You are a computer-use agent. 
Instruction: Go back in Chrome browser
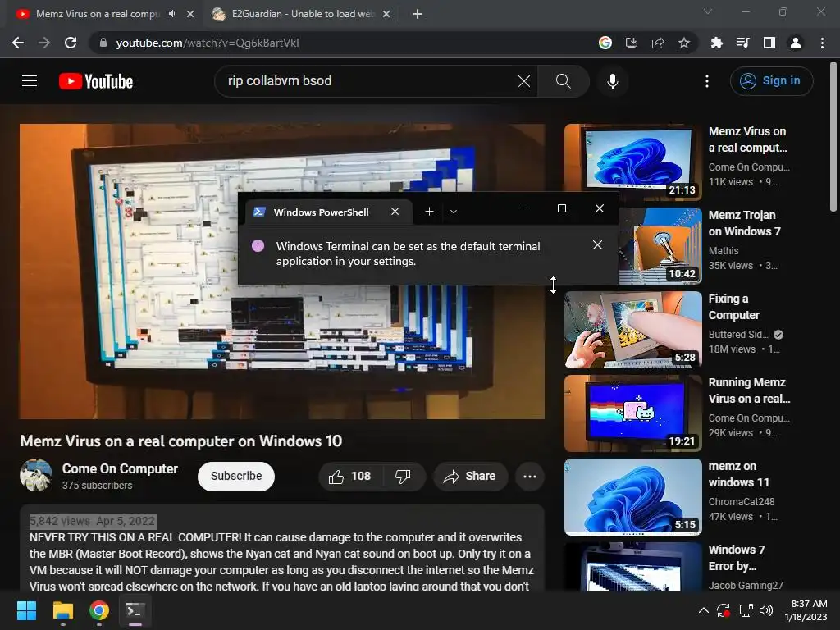[18, 43]
